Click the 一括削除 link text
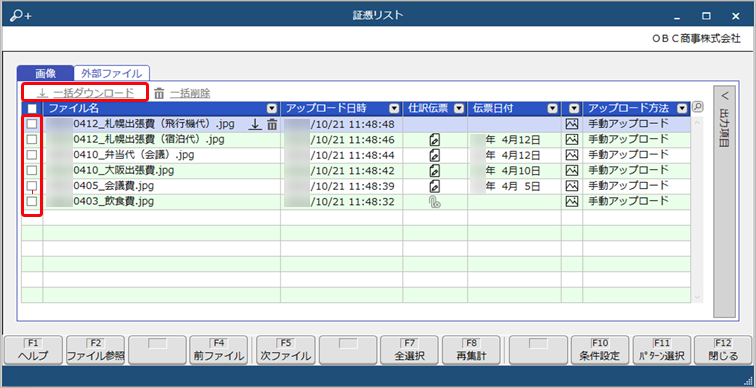Image resolution: width=756 pixels, height=388 pixels. coord(190,94)
